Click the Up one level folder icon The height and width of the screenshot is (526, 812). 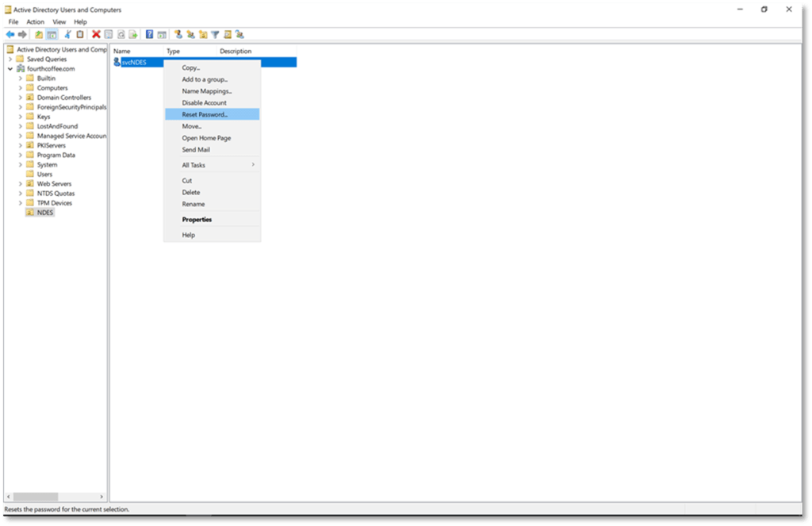pos(39,34)
